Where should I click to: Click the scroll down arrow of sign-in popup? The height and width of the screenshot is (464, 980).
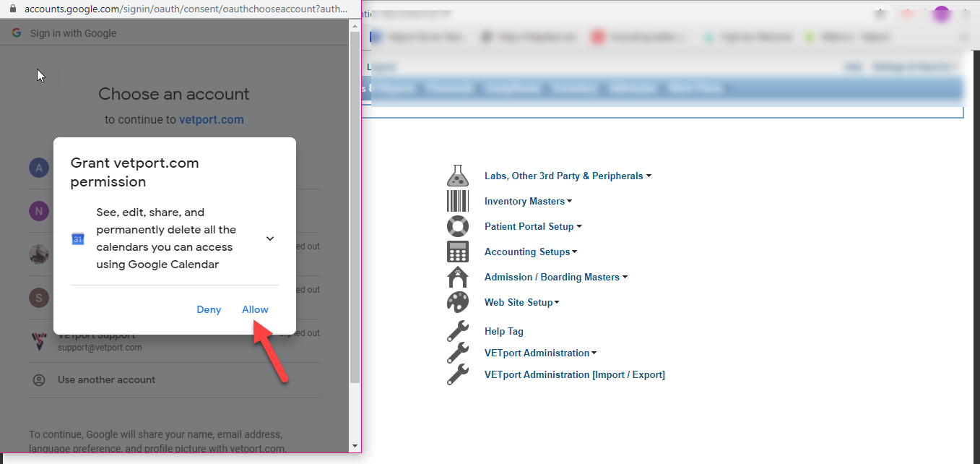pos(355,446)
